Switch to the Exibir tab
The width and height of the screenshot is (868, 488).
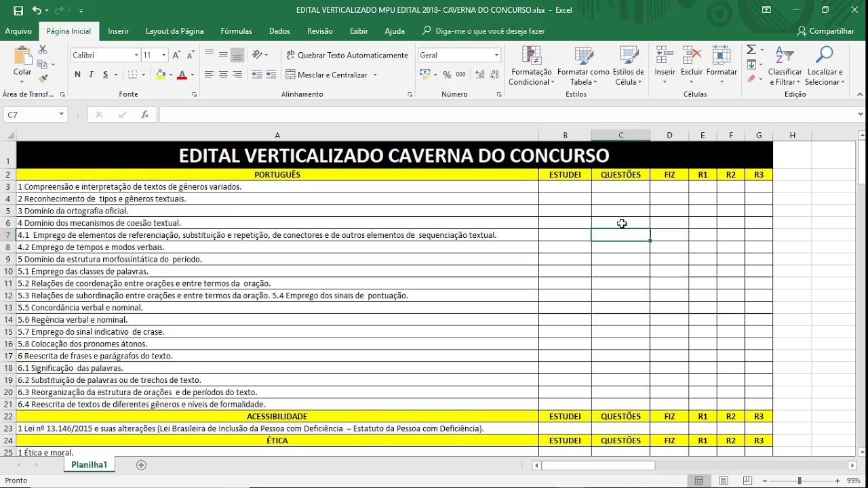[359, 31]
